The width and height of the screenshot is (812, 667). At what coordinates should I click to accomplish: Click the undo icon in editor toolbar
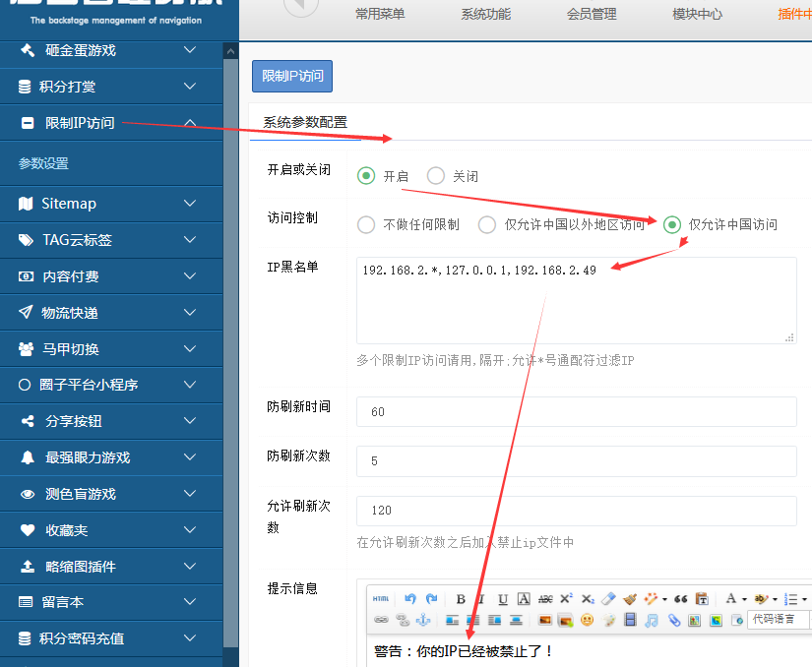click(x=410, y=599)
